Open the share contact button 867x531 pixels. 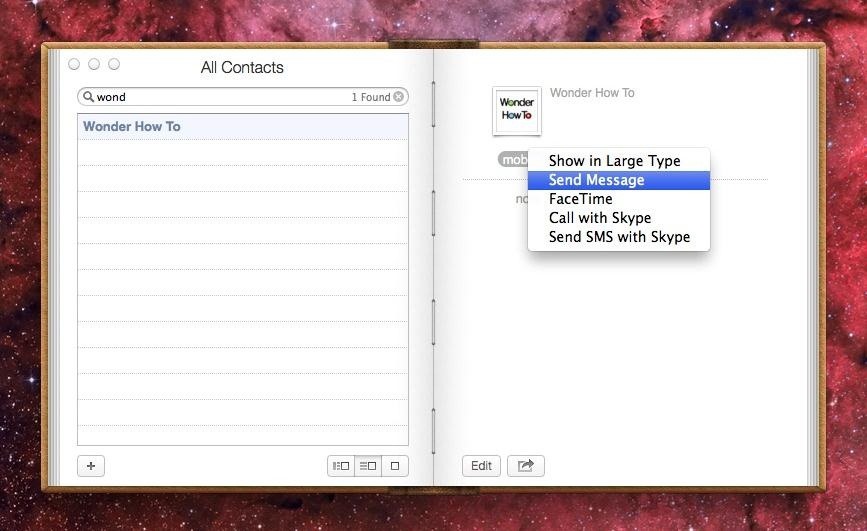(526, 466)
